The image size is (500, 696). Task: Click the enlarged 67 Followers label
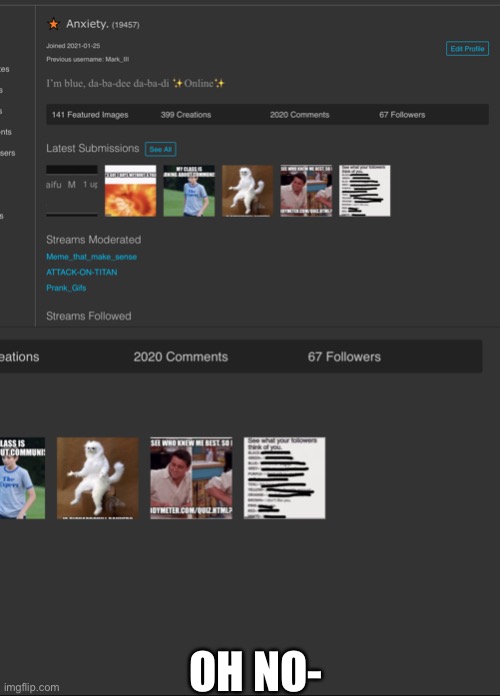pos(344,357)
